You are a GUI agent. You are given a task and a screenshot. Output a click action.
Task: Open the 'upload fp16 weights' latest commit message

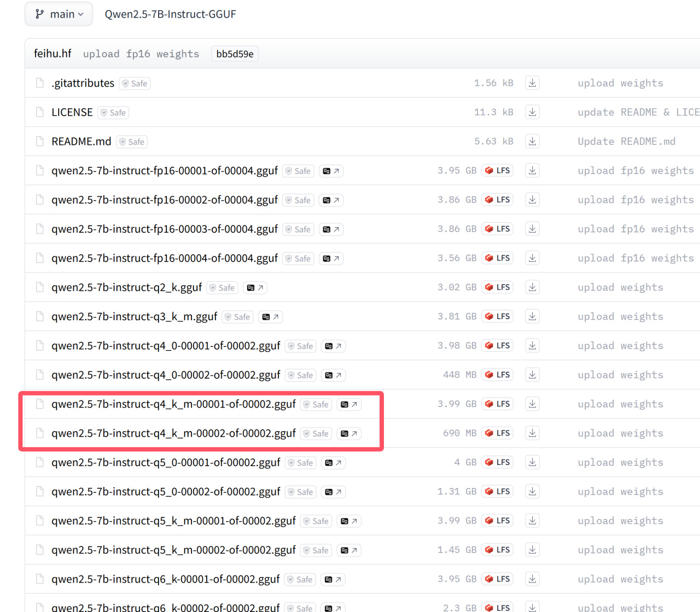141,54
